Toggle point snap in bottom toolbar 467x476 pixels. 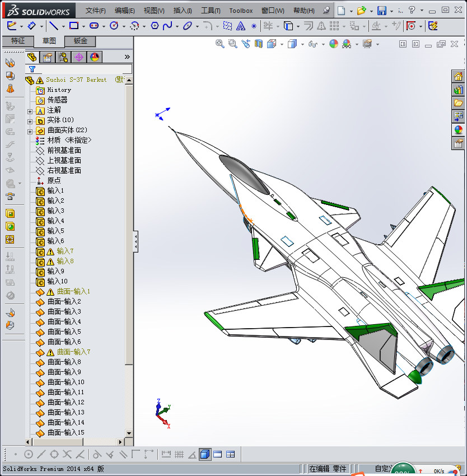16,455
